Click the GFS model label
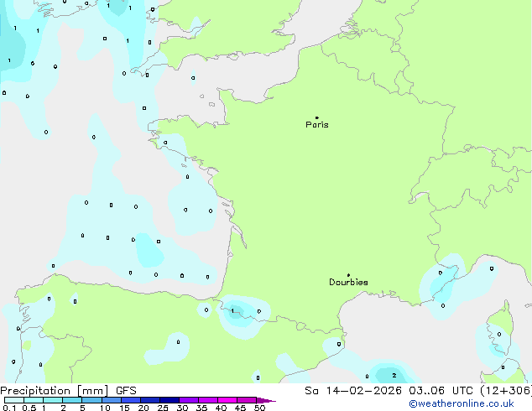Viewport: 532px width, 411px height. 126,391
